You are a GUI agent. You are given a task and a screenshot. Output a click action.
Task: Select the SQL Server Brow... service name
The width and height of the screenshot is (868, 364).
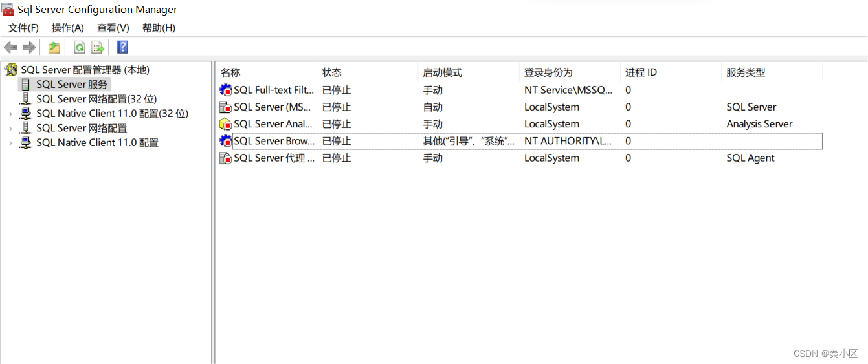pos(274,141)
